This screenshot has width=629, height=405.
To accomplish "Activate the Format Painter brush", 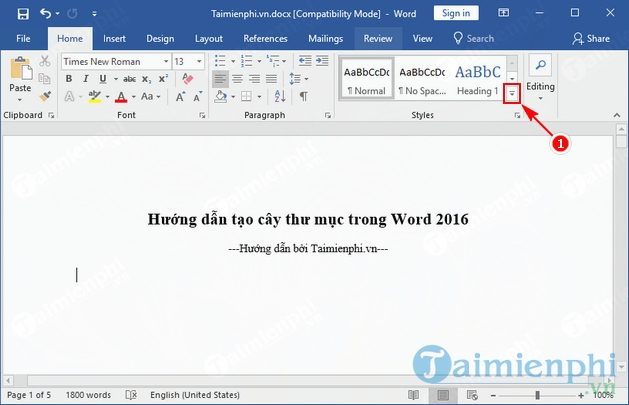I will (x=45, y=96).
